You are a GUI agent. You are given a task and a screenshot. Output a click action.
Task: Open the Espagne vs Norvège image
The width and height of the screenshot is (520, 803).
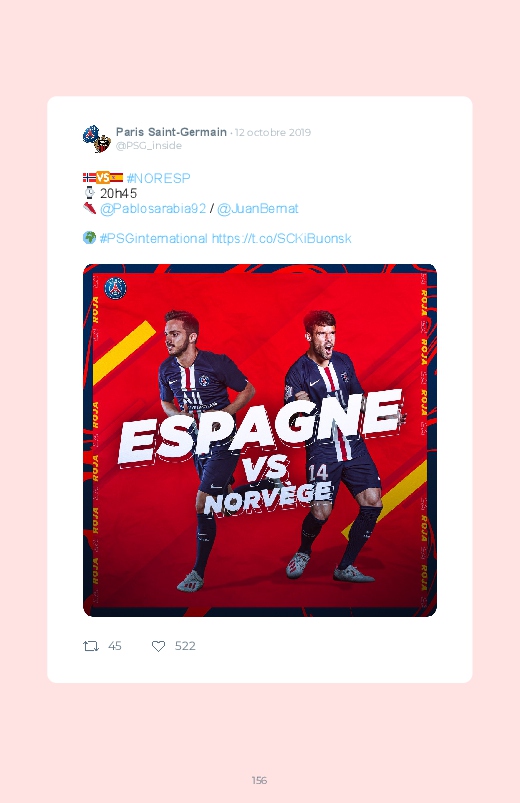(x=260, y=440)
